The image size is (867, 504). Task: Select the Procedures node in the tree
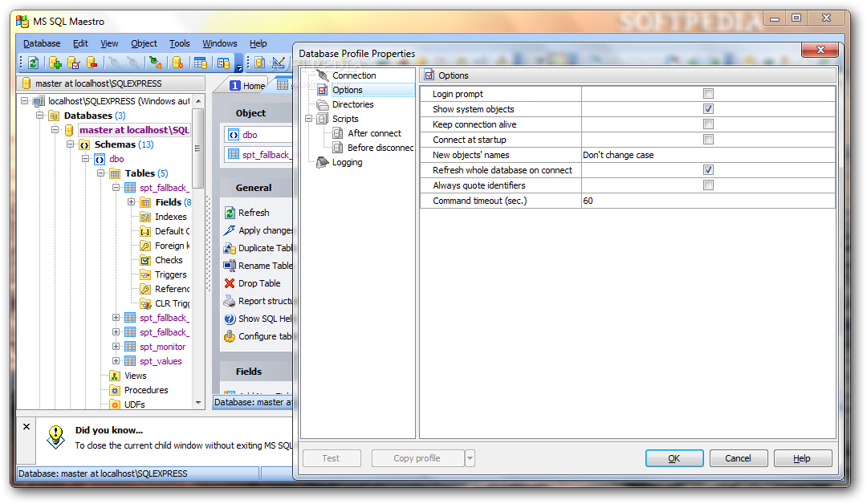click(146, 390)
